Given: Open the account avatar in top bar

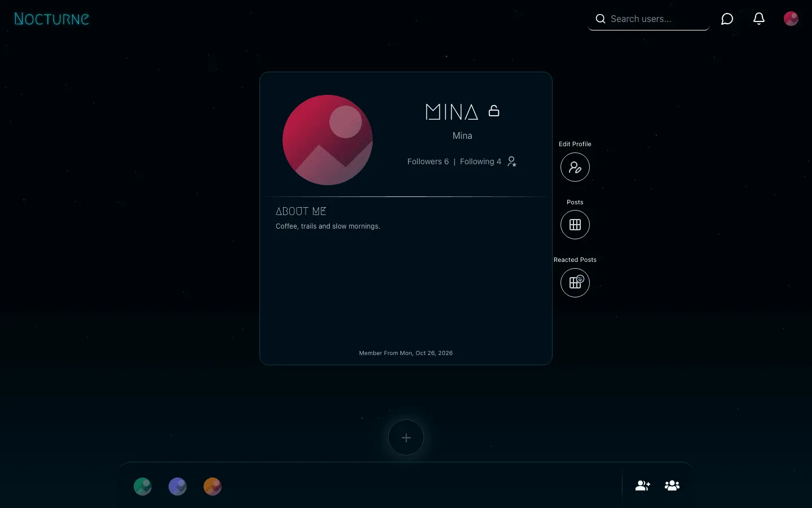Looking at the screenshot, I should point(791,19).
